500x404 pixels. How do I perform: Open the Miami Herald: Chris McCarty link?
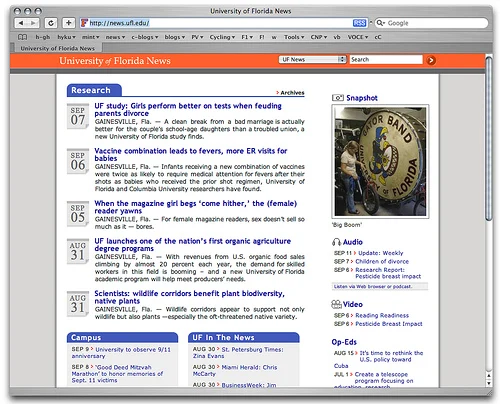[x=235, y=370]
